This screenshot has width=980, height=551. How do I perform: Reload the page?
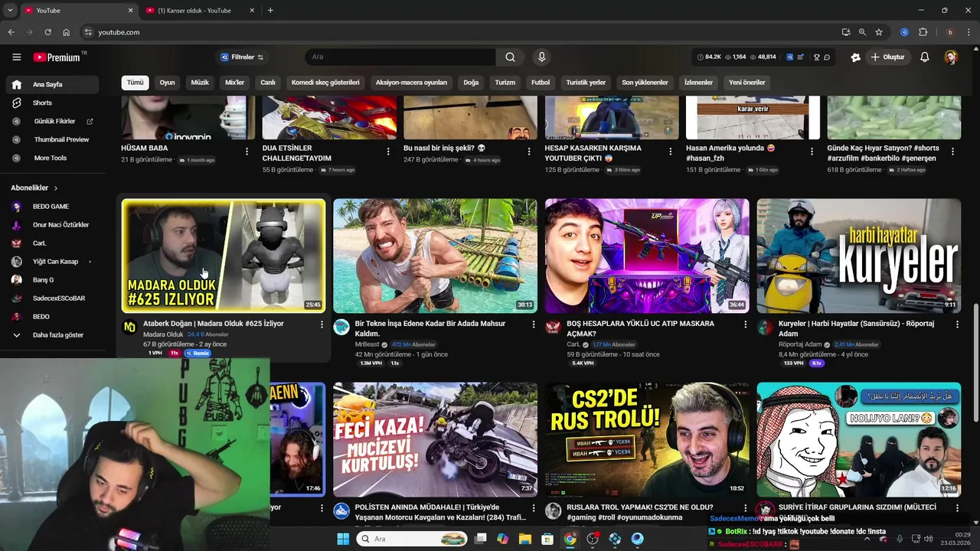point(47,32)
